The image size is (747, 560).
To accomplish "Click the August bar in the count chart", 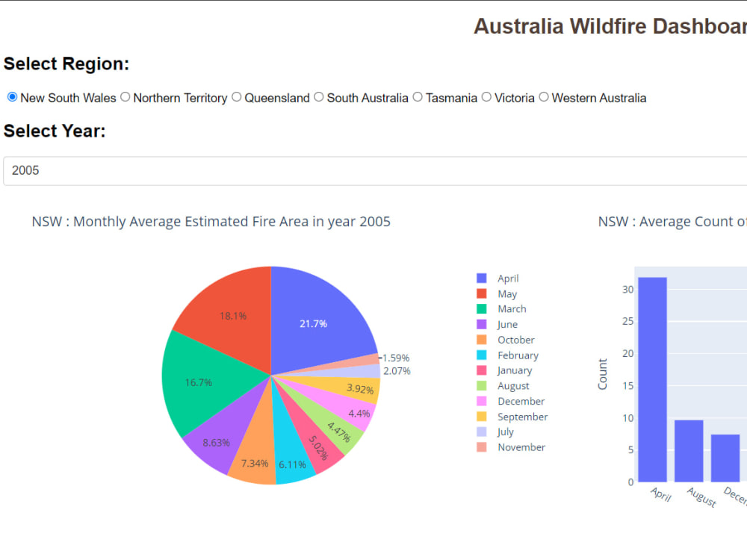I will pos(689,451).
